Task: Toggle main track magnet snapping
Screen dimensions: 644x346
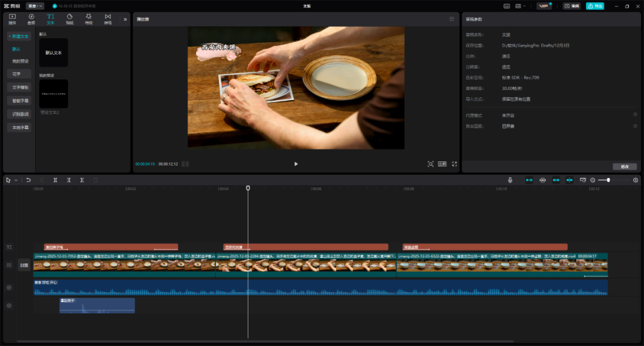Action: click(529, 180)
